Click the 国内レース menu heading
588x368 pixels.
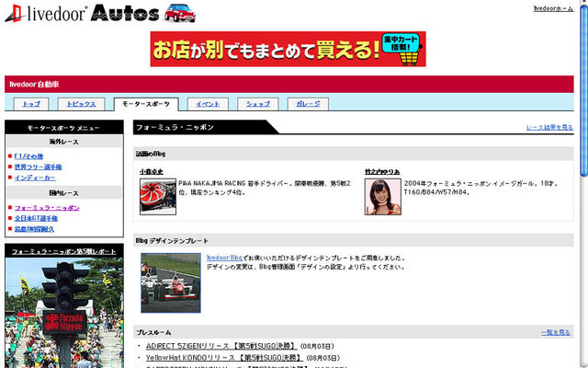[x=63, y=193]
